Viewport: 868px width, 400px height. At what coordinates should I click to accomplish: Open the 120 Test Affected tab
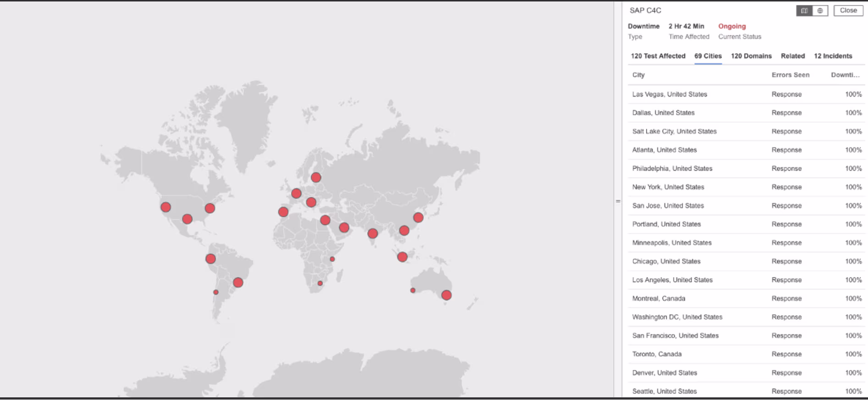(x=658, y=56)
